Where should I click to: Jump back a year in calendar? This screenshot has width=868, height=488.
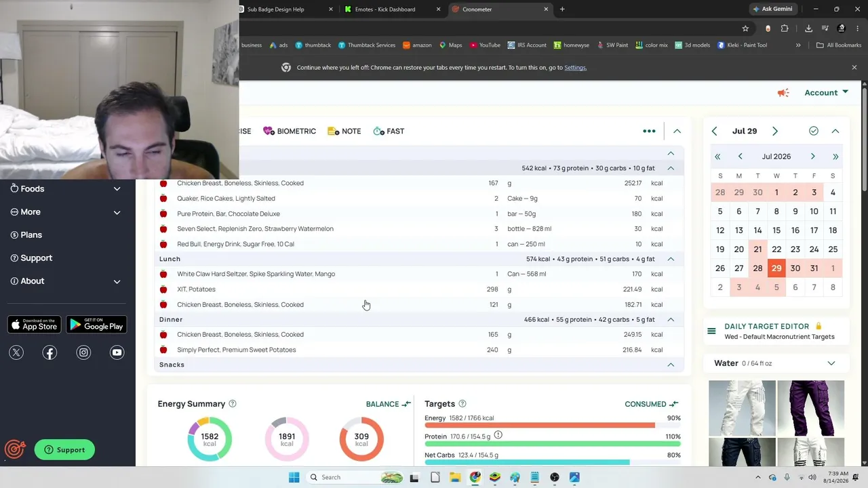pos(717,157)
